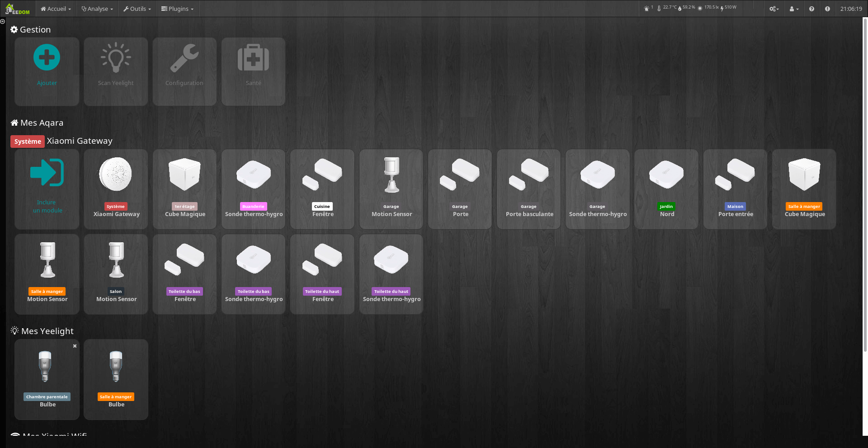Click the Jeedom logo

(x=17, y=9)
